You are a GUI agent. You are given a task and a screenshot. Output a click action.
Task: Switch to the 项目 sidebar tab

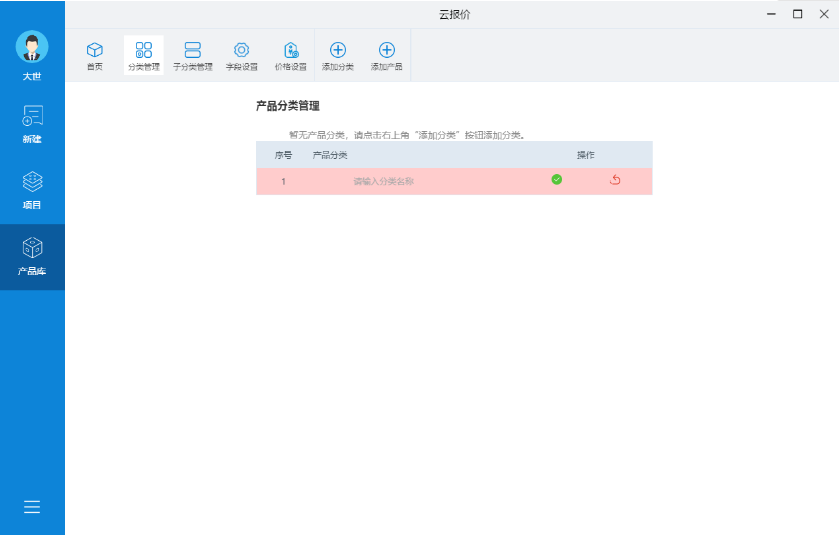32,190
